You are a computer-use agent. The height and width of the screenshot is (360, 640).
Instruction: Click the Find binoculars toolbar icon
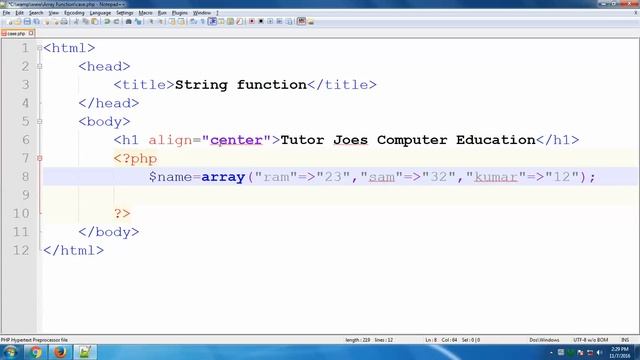click(129, 22)
